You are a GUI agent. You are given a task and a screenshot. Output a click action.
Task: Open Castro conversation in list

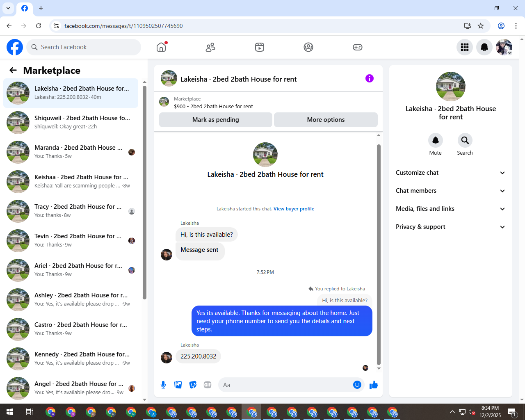(71, 329)
